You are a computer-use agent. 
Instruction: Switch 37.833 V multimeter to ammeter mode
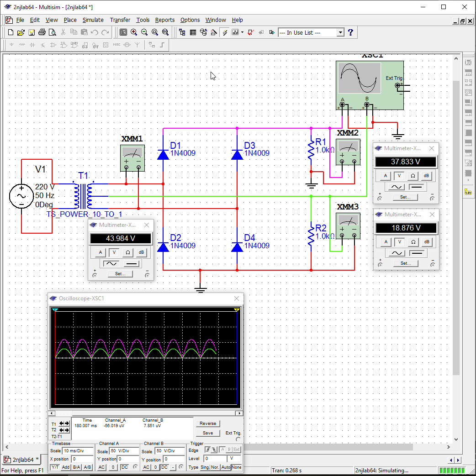coord(386,175)
